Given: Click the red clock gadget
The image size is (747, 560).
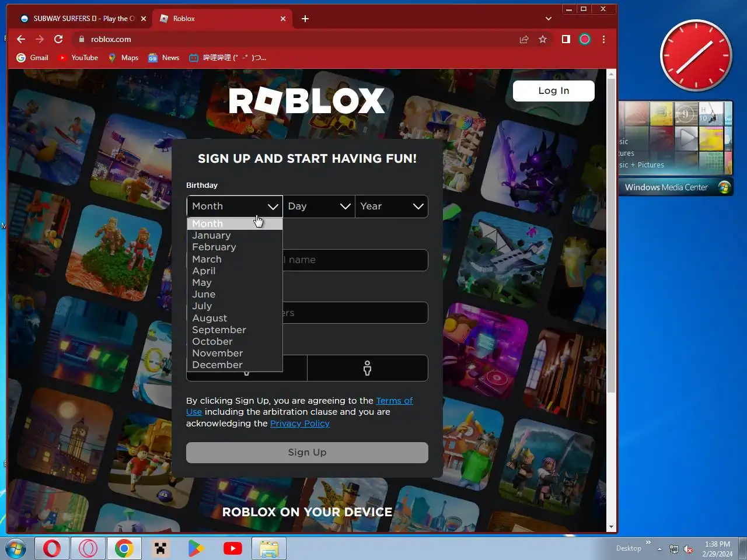Looking at the screenshot, I should tap(696, 55).
